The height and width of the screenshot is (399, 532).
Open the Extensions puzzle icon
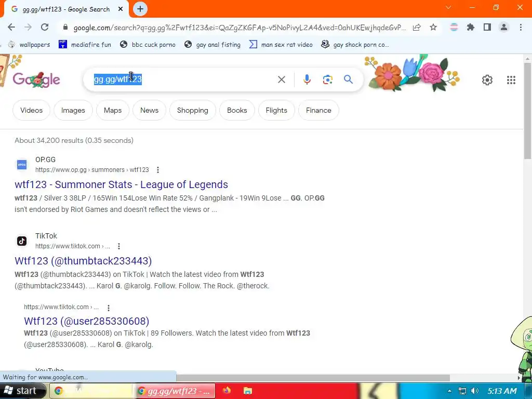[471, 27]
